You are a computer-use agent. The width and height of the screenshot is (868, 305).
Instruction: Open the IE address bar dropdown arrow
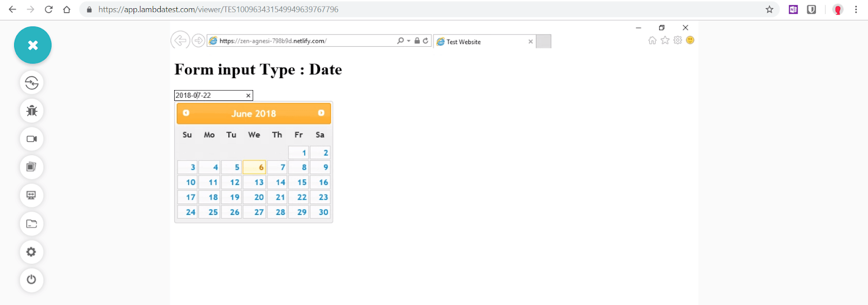(x=409, y=41)
